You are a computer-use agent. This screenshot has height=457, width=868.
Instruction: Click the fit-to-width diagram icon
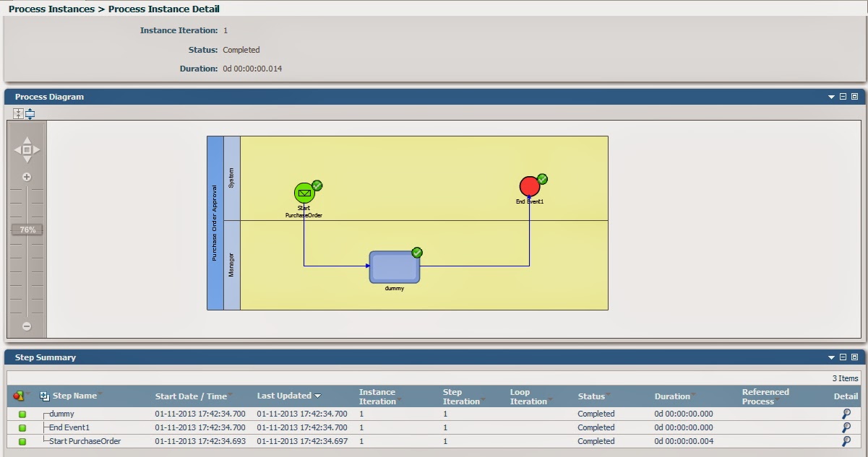(x=30, y=113)
